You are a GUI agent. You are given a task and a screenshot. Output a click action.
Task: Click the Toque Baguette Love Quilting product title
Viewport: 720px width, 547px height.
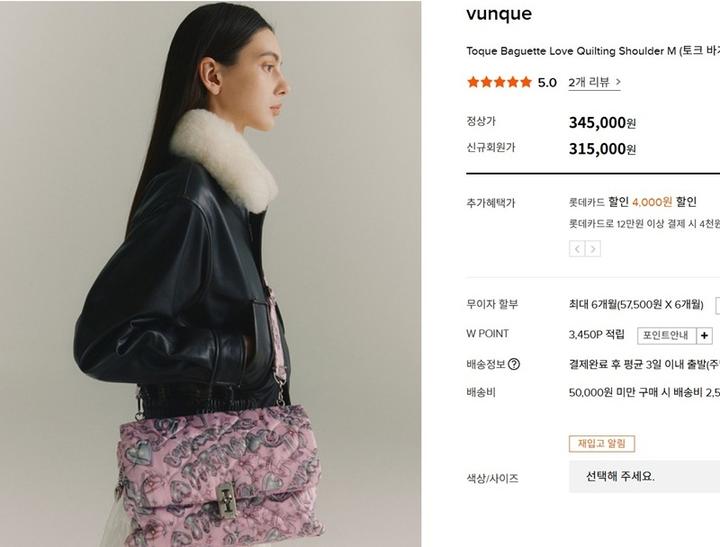593,51
